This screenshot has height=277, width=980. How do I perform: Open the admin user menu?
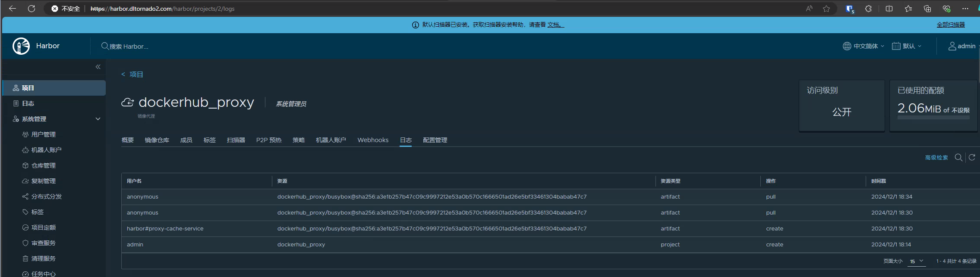tap(963, 46)
